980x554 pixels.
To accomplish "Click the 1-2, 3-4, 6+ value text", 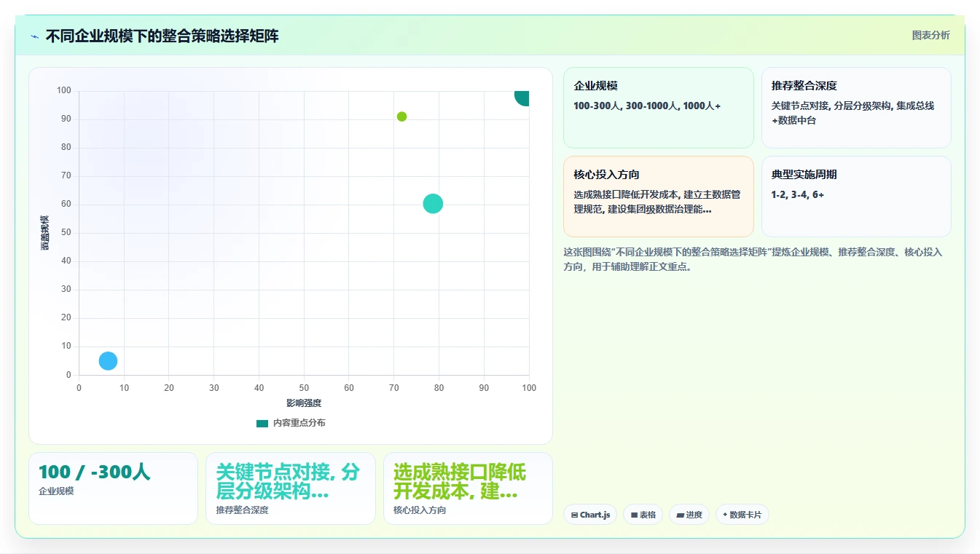I will click(798, 194).
